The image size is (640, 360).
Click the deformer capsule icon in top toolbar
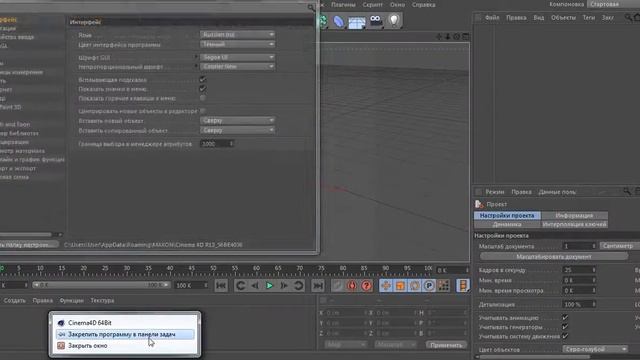[338, 21]
